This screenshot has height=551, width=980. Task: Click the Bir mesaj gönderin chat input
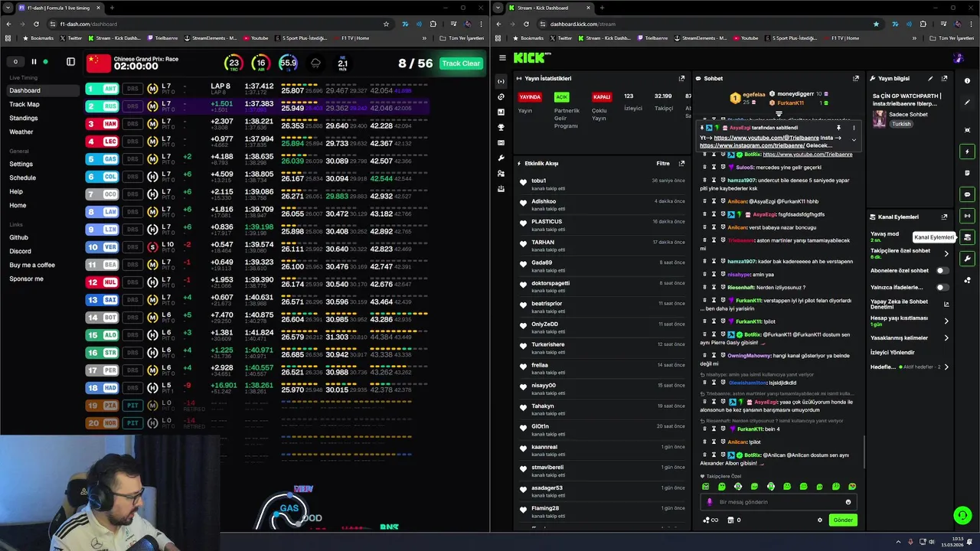point(777,502)
